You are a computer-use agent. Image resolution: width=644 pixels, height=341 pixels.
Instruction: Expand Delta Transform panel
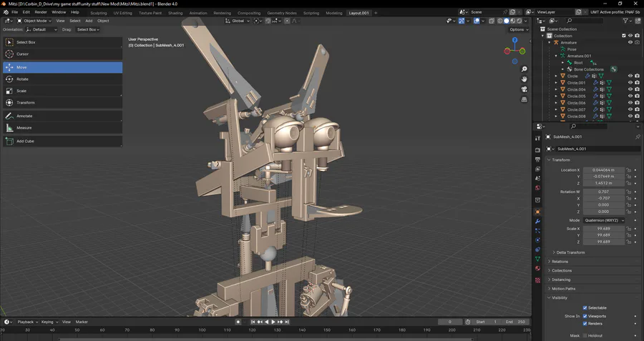coord(570,252)
